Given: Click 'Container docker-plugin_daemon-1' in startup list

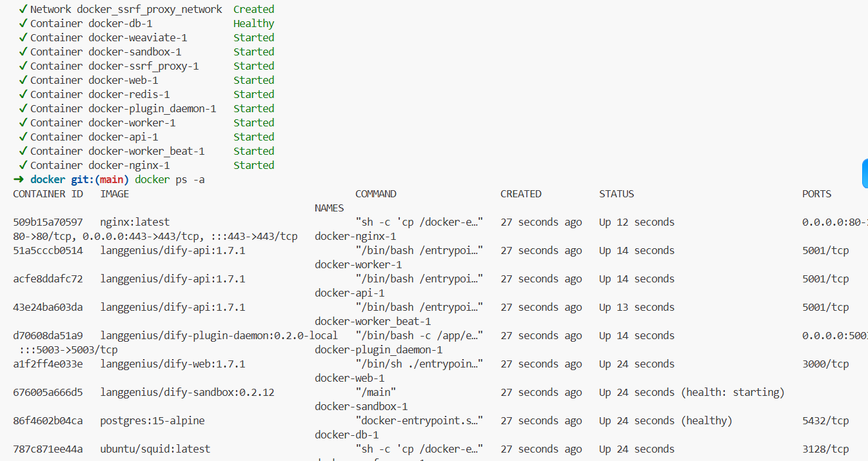Looking at the screenshot, I should (123, 109).
